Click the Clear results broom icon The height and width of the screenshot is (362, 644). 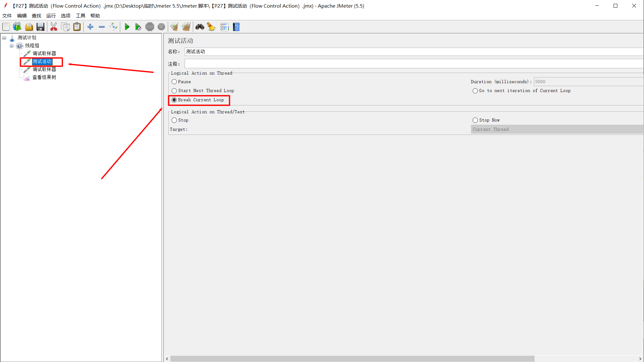[174, 27]
